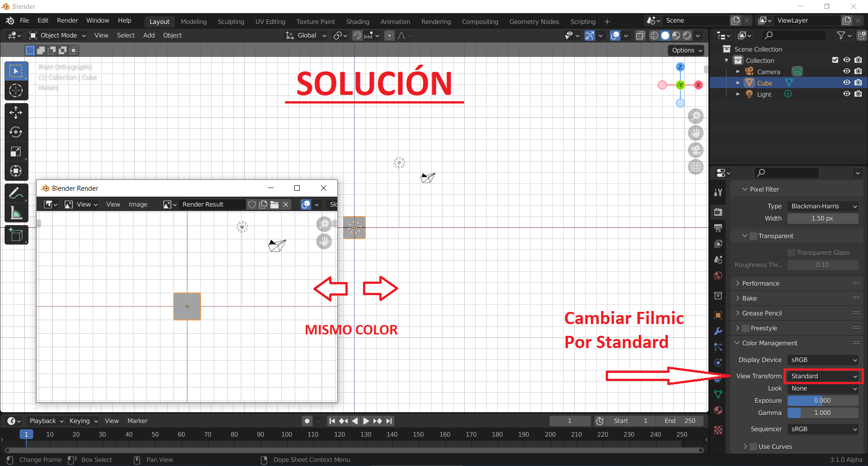Open Modifier properties wrench tab

tap(718, 331)
